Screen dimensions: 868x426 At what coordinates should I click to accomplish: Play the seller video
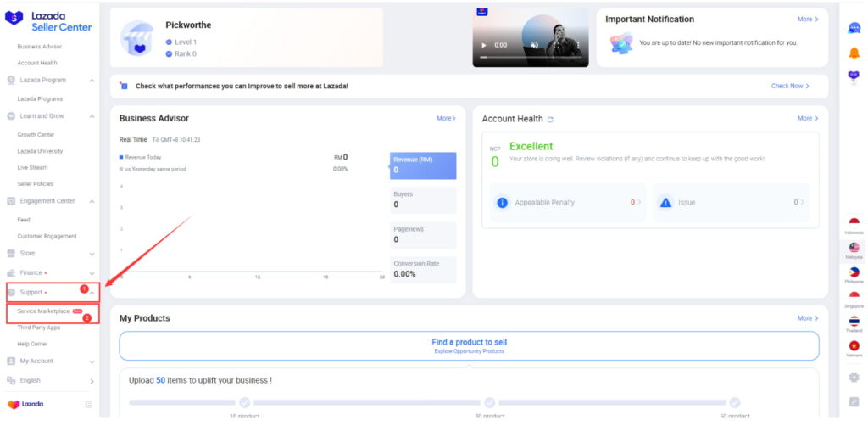tap(484, 46)
